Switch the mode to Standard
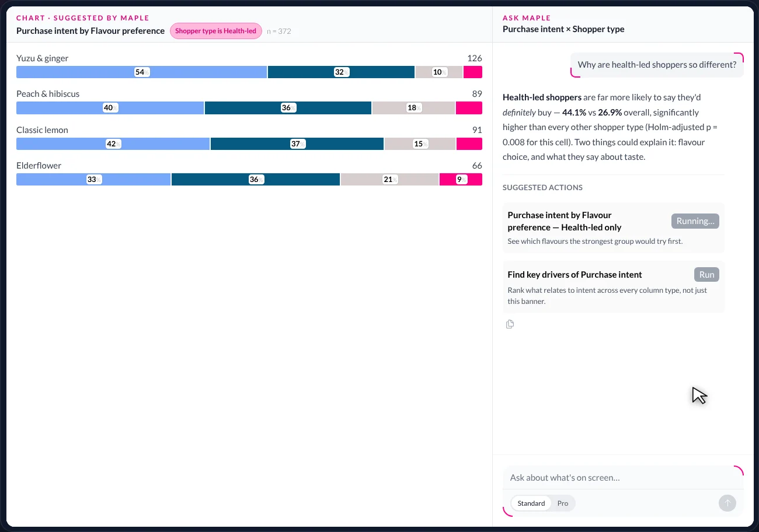759x532 pixels. [x=531, y=503]
